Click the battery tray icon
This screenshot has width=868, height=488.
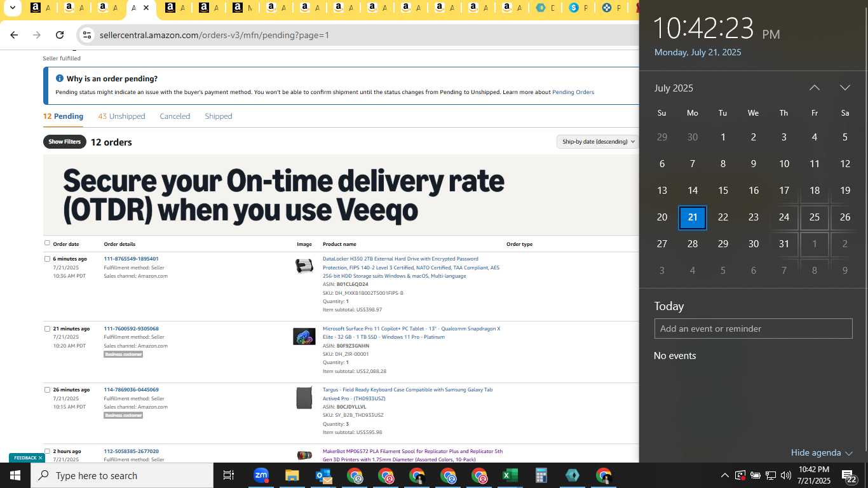tap(755, 475)
